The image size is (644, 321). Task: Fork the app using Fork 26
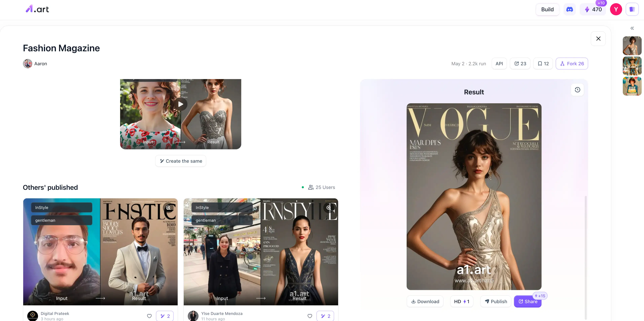(x=572, y=64)
